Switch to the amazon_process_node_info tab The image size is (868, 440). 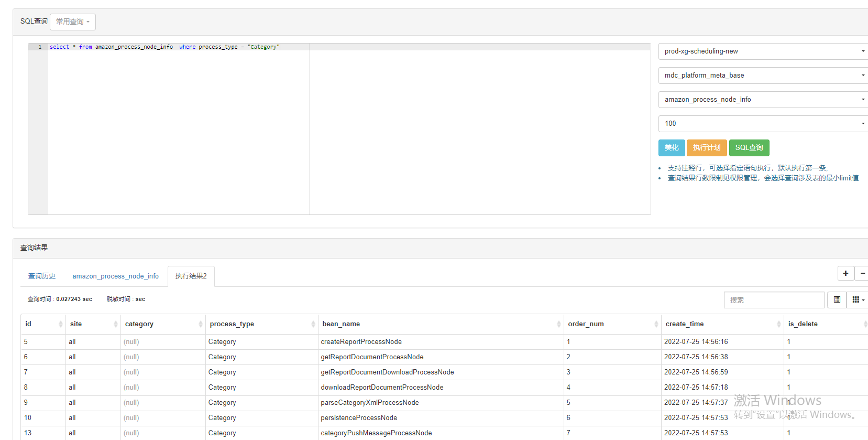point(115,276)
